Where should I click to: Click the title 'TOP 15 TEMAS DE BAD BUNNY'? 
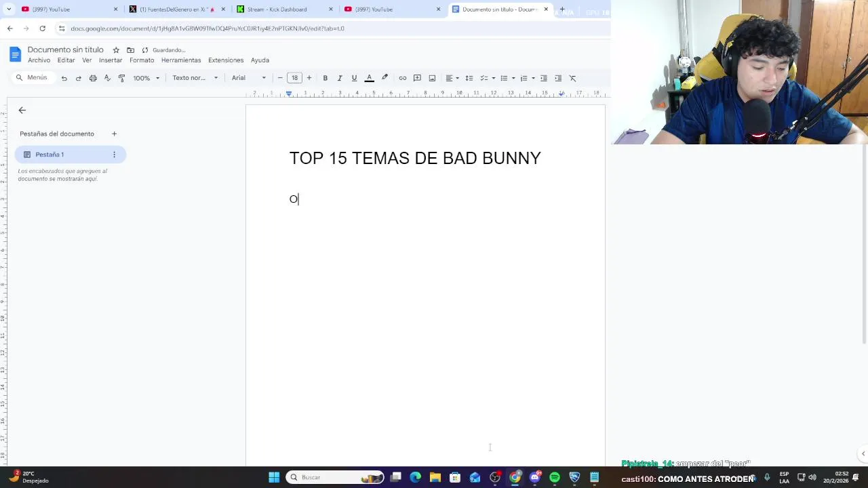coord(415,158)
